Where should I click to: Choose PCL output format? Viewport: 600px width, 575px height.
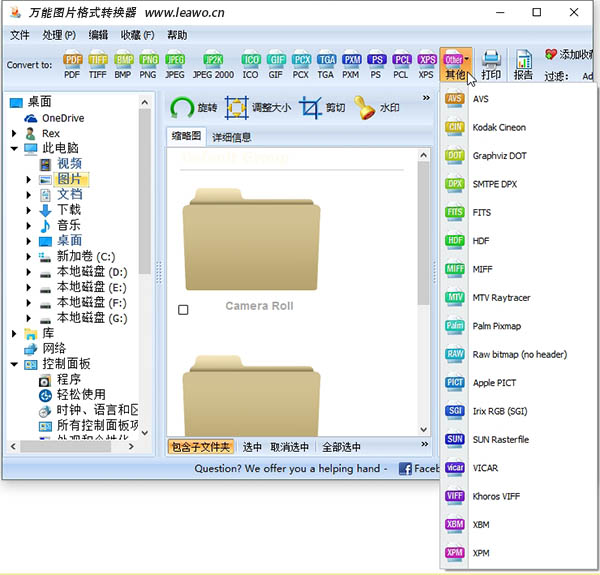[x=401, y=64]
